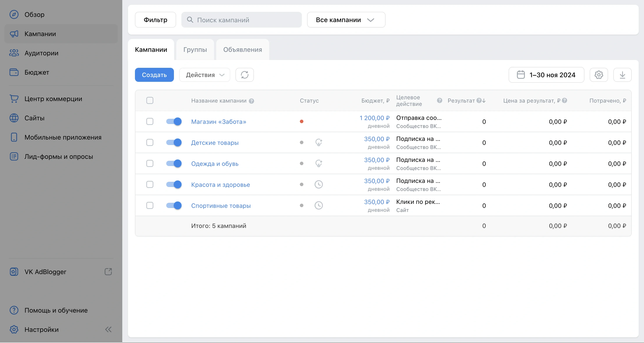The height and width of the screenshot is (343, 644).
Task: Switch to the Кампании tab
Action: (x=151, y=49)
